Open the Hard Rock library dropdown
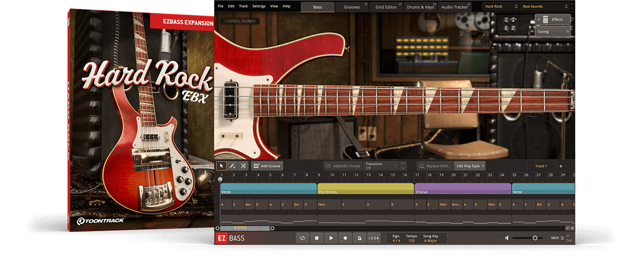 click(x=500, y=6)
